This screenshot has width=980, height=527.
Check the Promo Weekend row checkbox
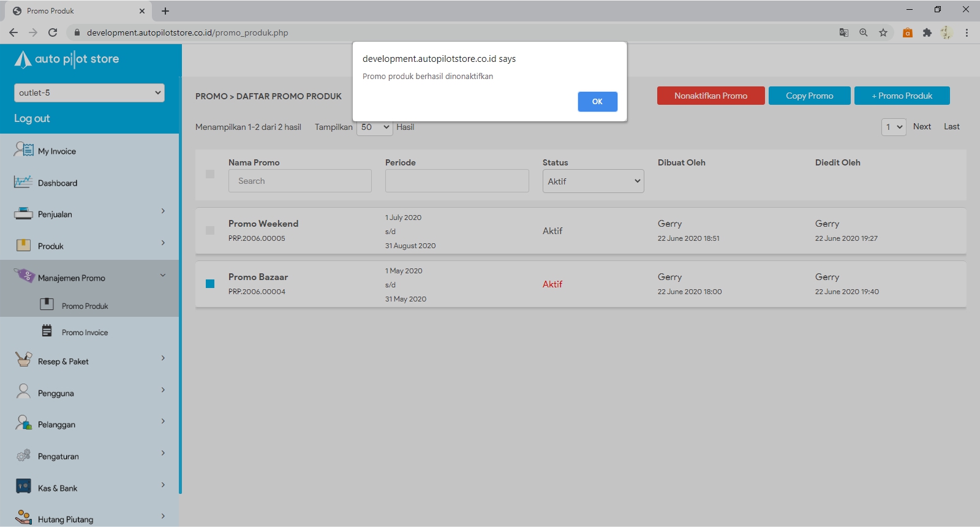click(210, 230)
